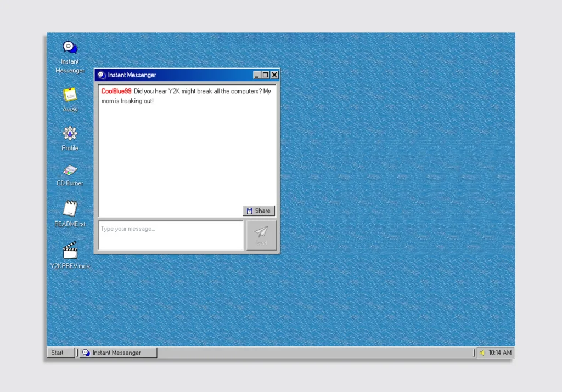Click the Instant Messenger title bar text
This screenshot has height=392, width=562.
[132, 75]
